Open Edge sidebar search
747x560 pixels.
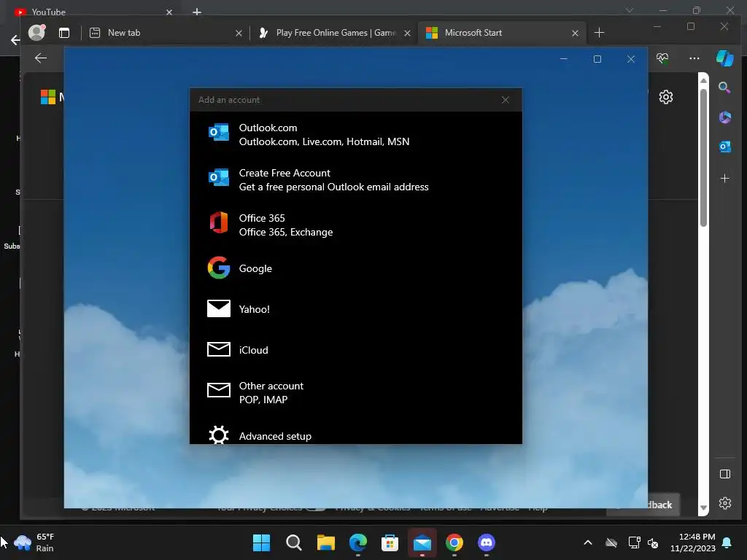click(x=724, y=87)
